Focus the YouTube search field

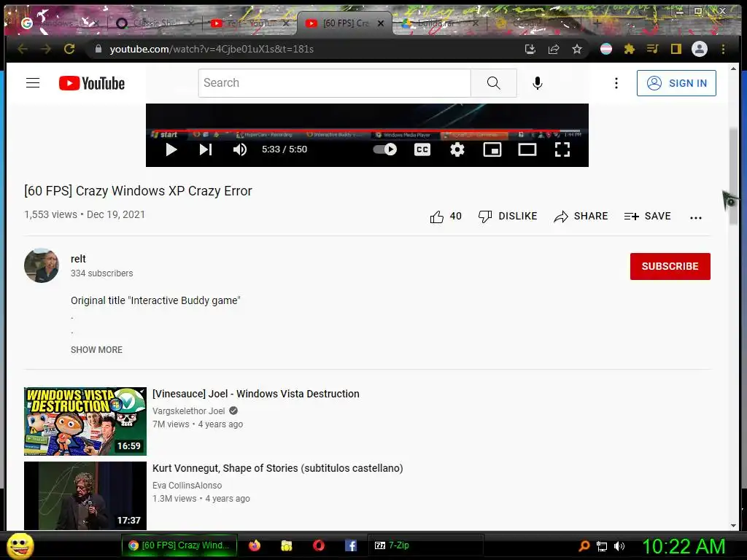click(x=334, y=83)
